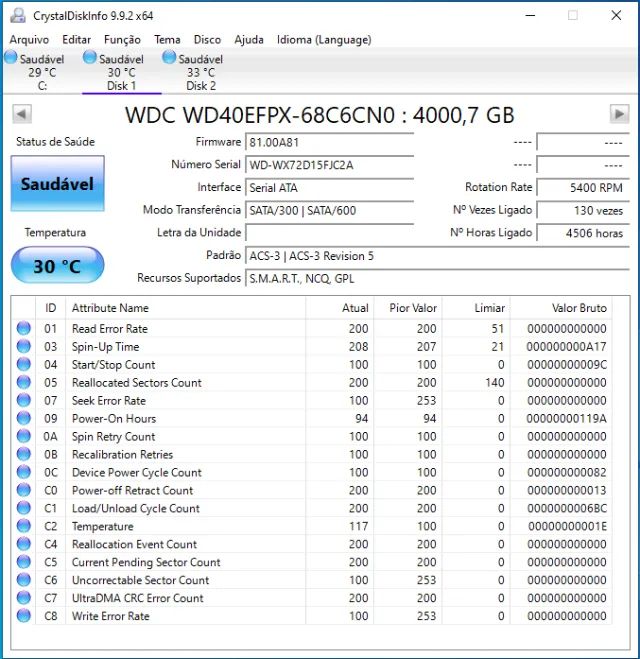Click the raw value 0000000006BC
The width and height of the screenshot is (640, 659).
pos(567,509)
